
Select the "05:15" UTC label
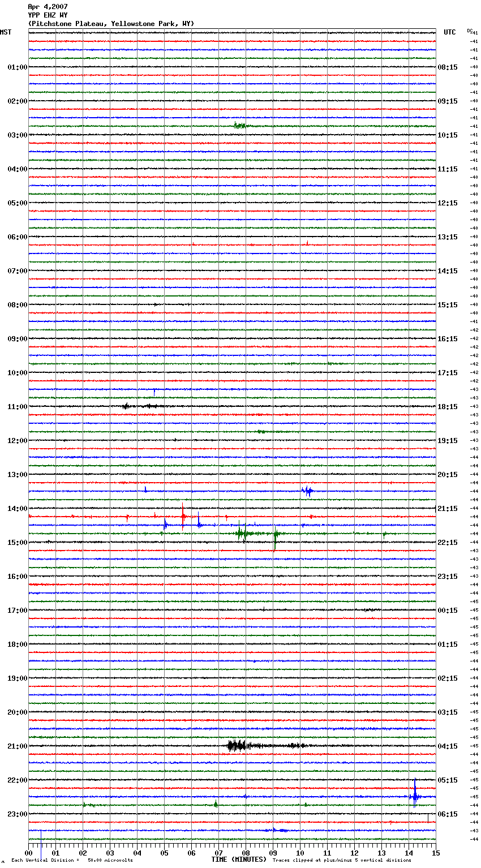click(x=448, y=780)
